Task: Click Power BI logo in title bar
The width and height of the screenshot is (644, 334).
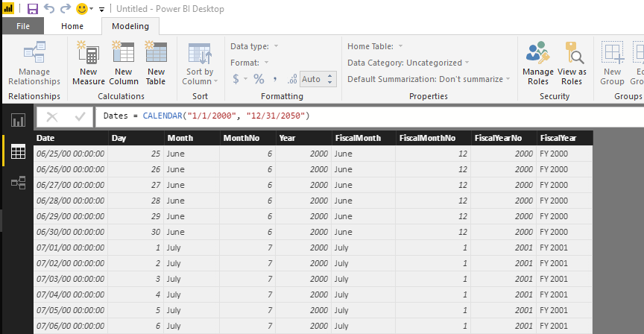Action: pos(8,8)
